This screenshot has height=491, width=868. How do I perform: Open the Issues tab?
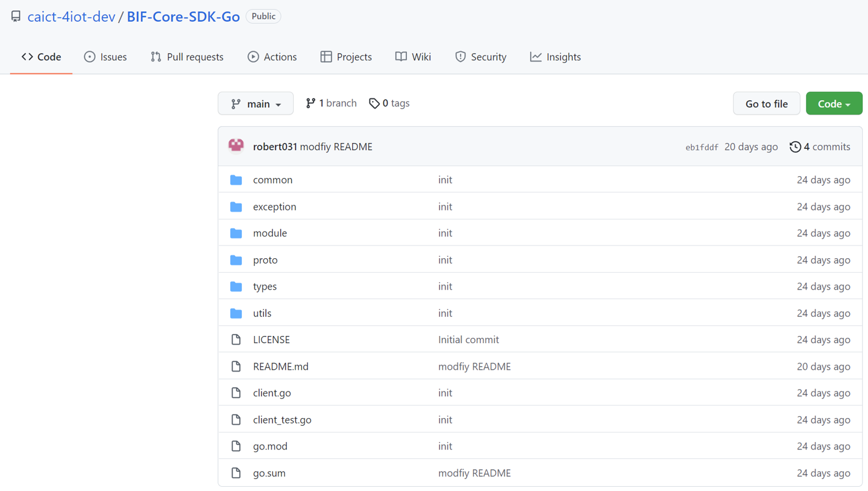coord(105,57)
